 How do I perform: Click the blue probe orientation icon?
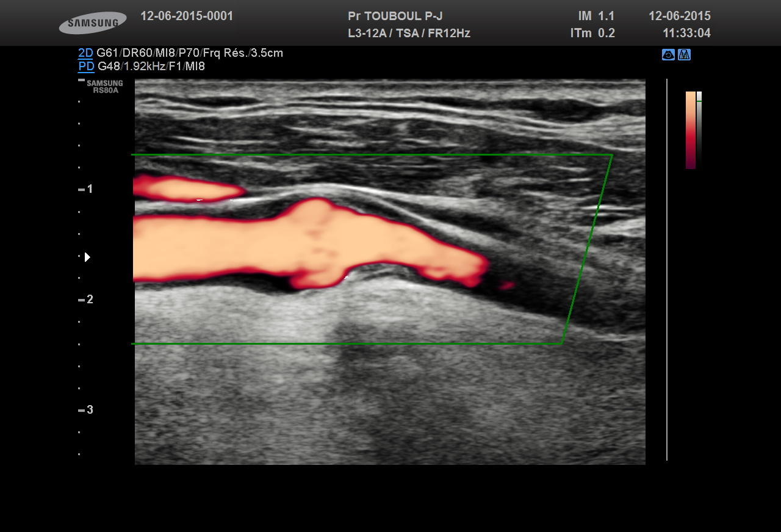pos(668,55)
